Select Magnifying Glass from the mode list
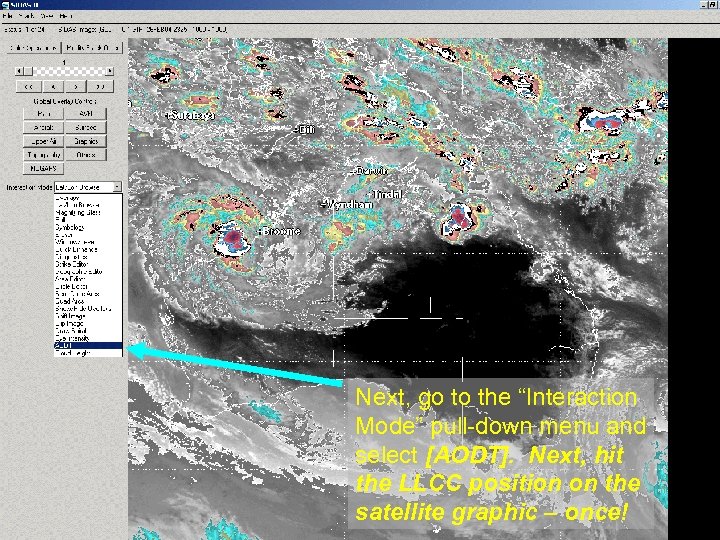This screenshot has width=720, height=540. [88, 213]
